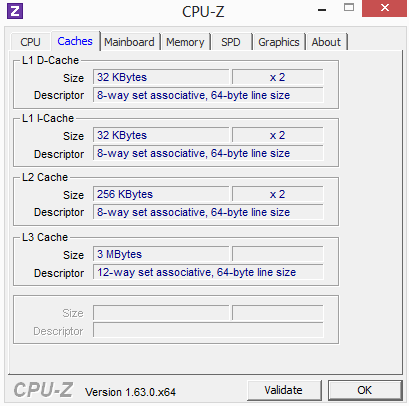Image resolution: width=409 pixels, height=406 pixels.
Task: Click the Validate button
Action: coord(284,390)
